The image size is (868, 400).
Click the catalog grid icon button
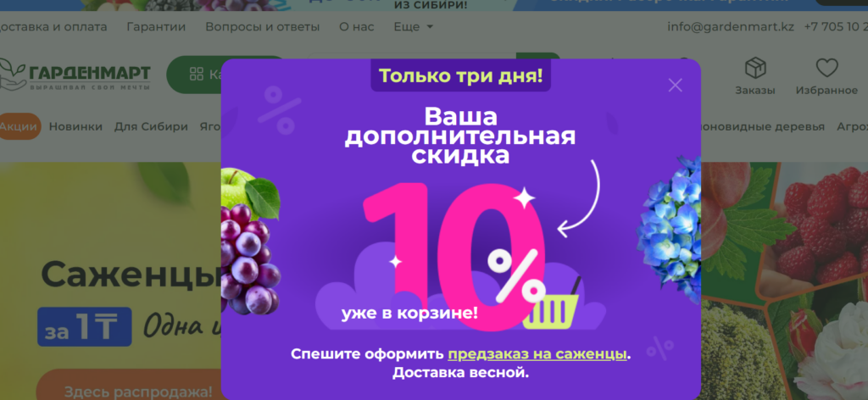196,74
